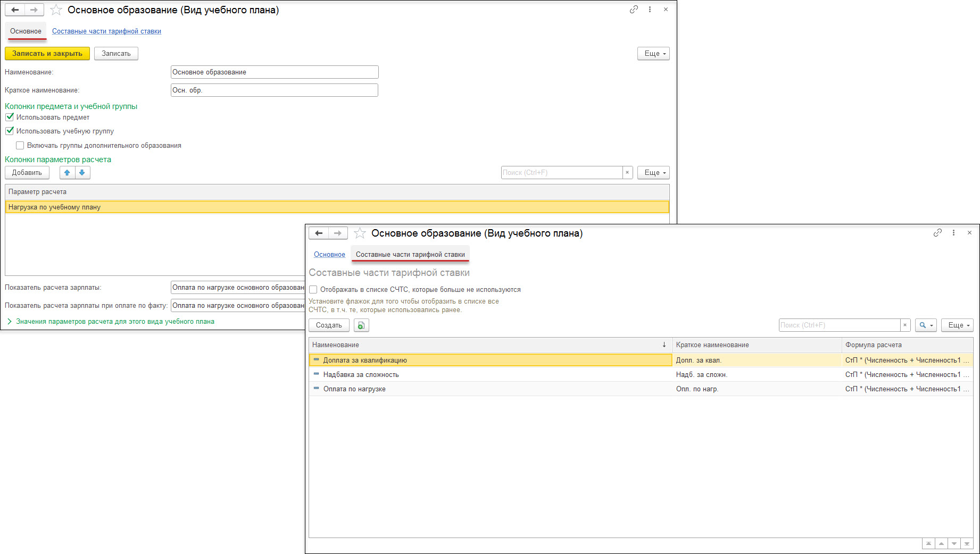
Task: Clear search field in background window
Action: tap(627, 172)
